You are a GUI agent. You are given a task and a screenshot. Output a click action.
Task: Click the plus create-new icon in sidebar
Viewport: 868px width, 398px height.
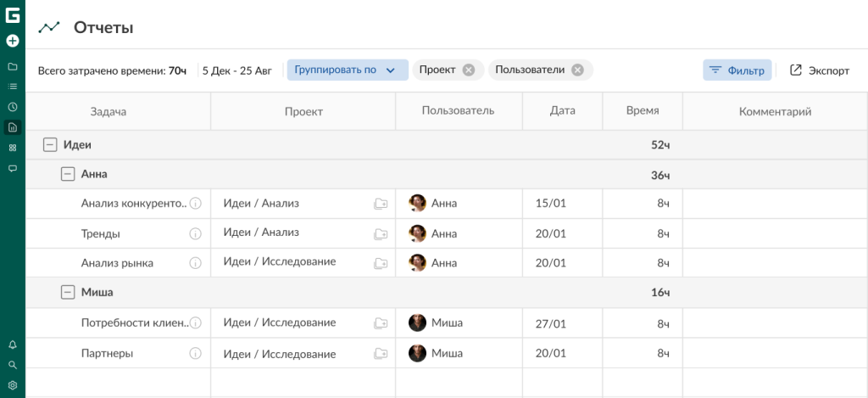pos(12,41)
